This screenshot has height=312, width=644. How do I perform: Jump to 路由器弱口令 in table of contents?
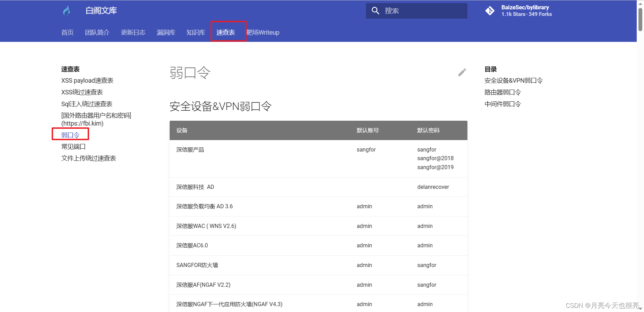[x=503, y=92]
